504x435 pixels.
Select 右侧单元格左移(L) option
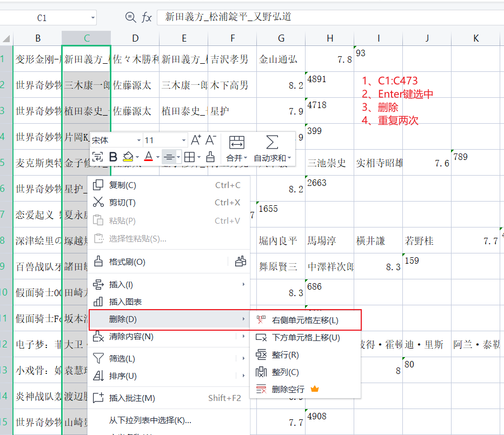[306, 320]
